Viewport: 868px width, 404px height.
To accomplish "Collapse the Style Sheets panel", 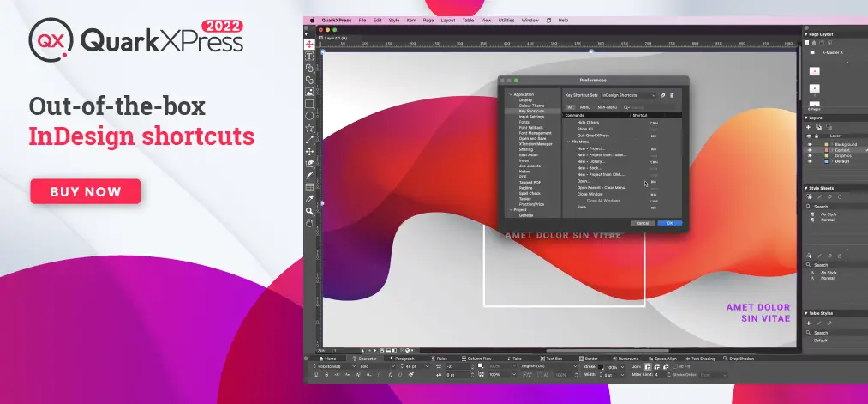I will coord(806,188).
